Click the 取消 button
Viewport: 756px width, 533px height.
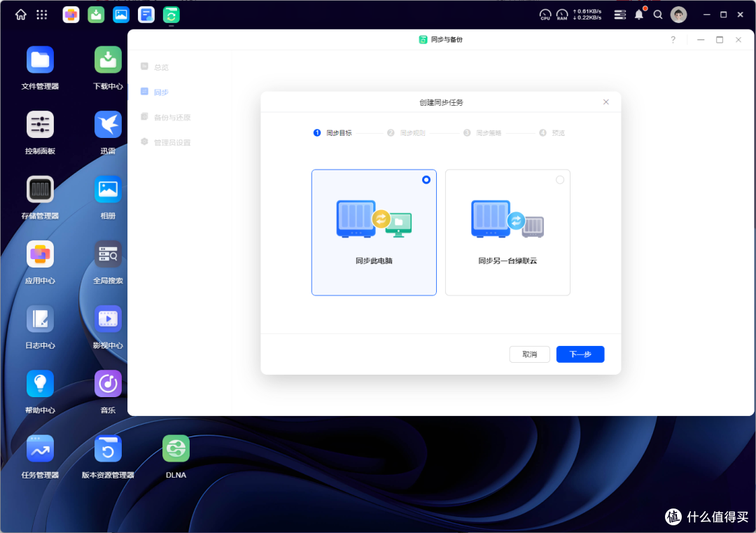tap(529, 354)
